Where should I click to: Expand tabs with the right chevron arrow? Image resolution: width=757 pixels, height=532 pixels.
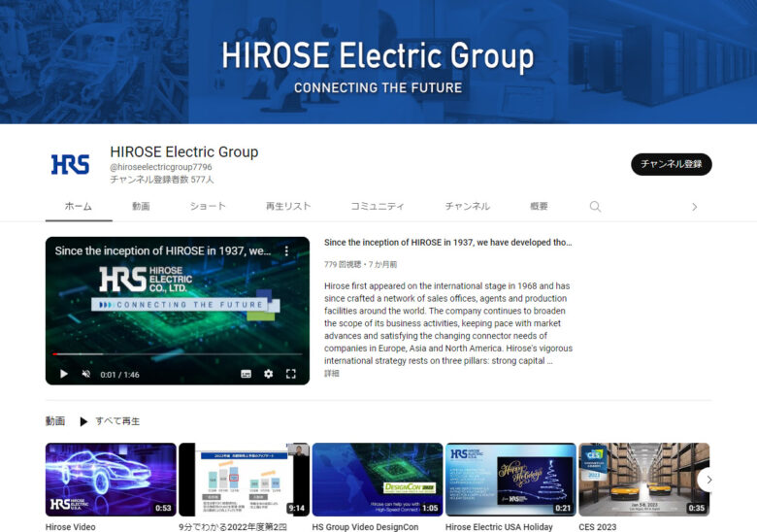(x=695, y=207)
